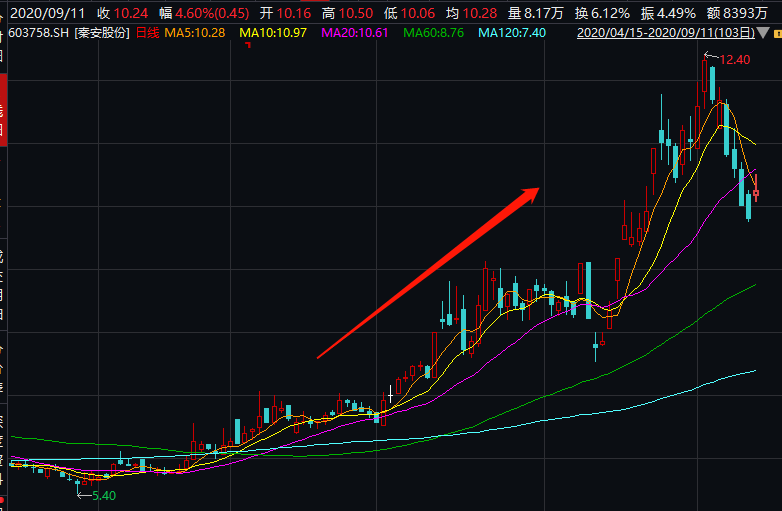Click the date range 2020/04/15-2020/09/11(103日)
The image size is (782, 511).
tap(666, 33)
